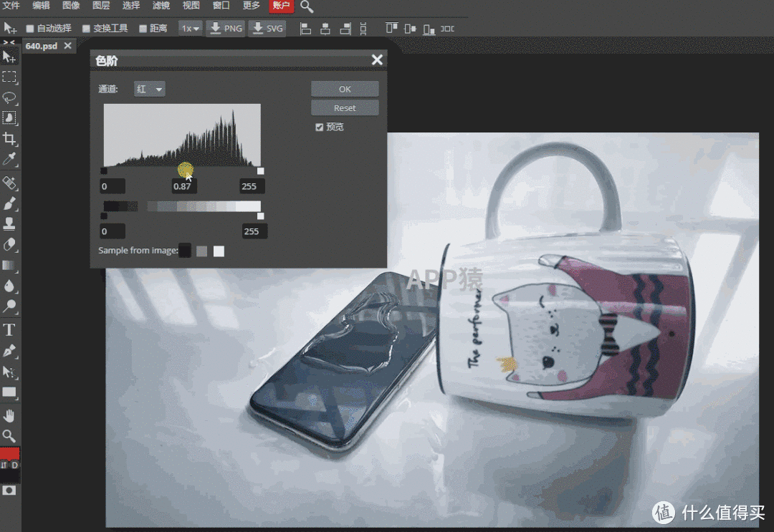Toggle the 预览 preview checkbox
Screen dimensions: 774x532
point(320,127)
